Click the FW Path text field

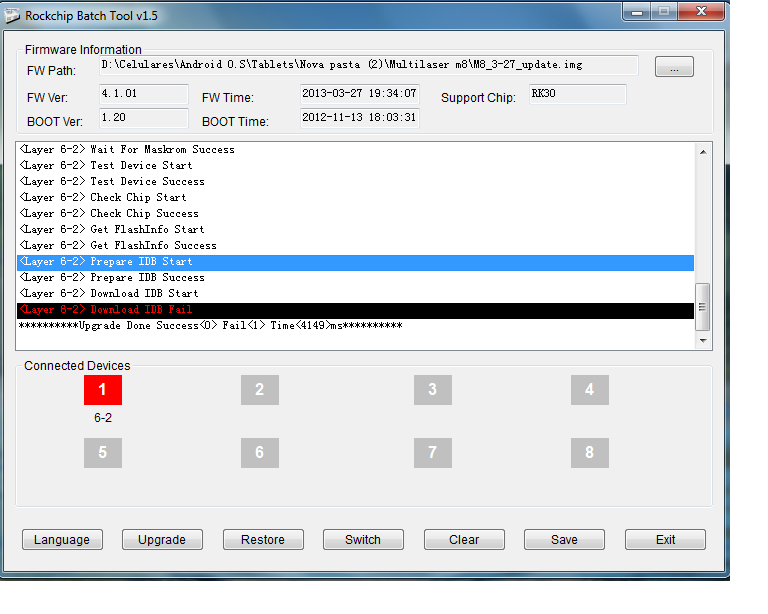pos(368,65)
